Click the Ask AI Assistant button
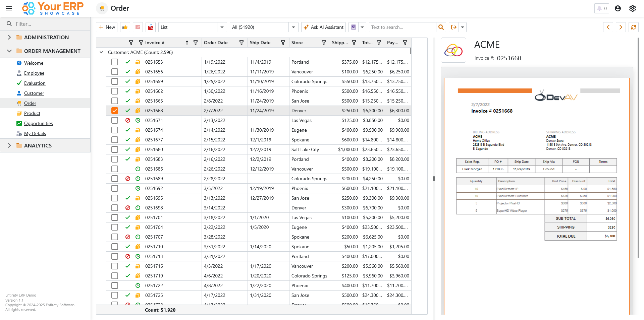The image size is (644, 320). (x=323, y=27)
